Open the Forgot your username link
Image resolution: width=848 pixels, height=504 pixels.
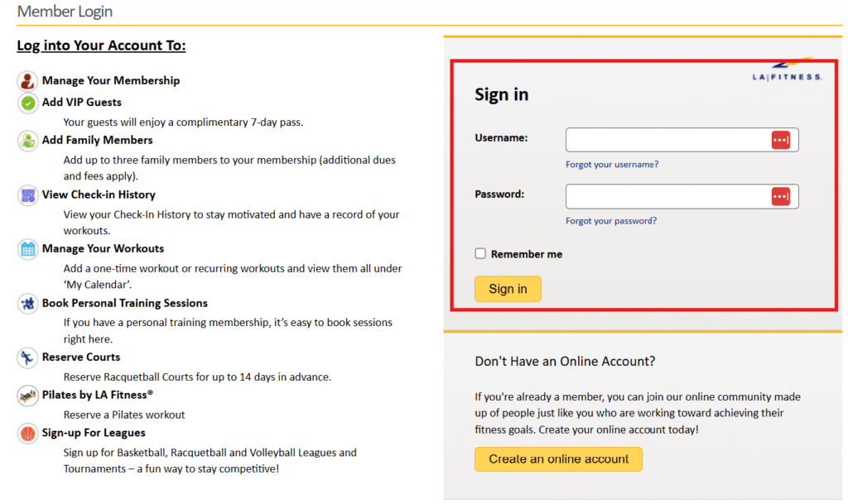(612, 165)
